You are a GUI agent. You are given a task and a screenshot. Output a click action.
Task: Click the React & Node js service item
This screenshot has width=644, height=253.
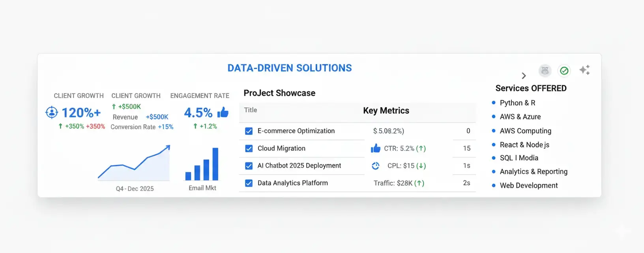524,145
